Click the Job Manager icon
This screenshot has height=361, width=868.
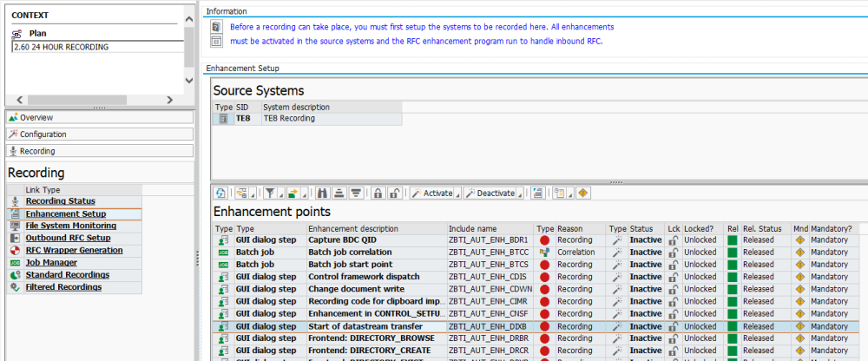(x=16, y=263)
